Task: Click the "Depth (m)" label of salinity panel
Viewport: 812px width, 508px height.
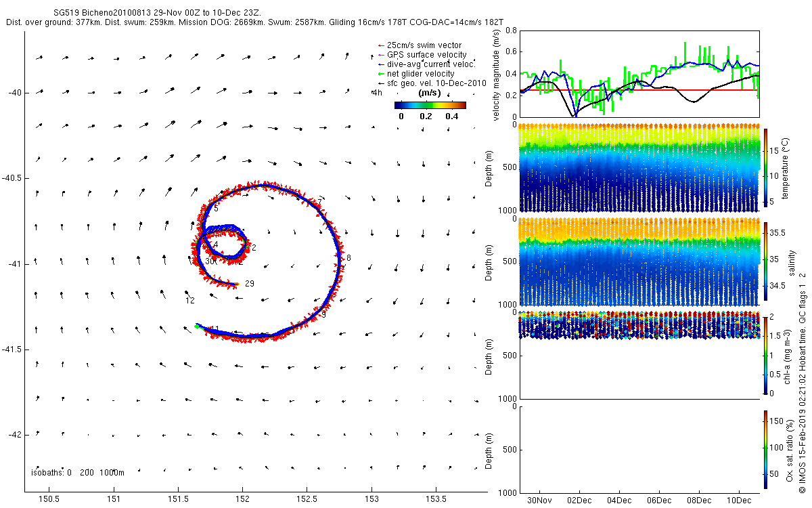Action: (490, 262)
